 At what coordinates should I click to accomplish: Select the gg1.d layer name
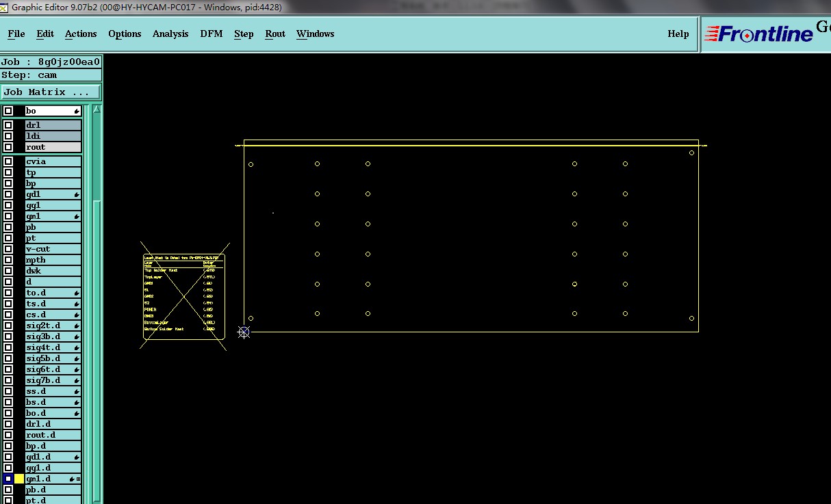[53, 468]
